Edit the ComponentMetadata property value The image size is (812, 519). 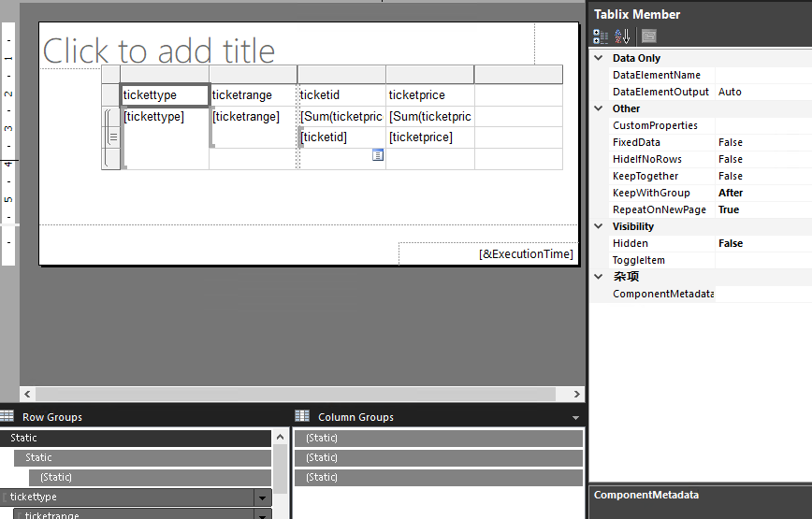[x=763, y=294]
